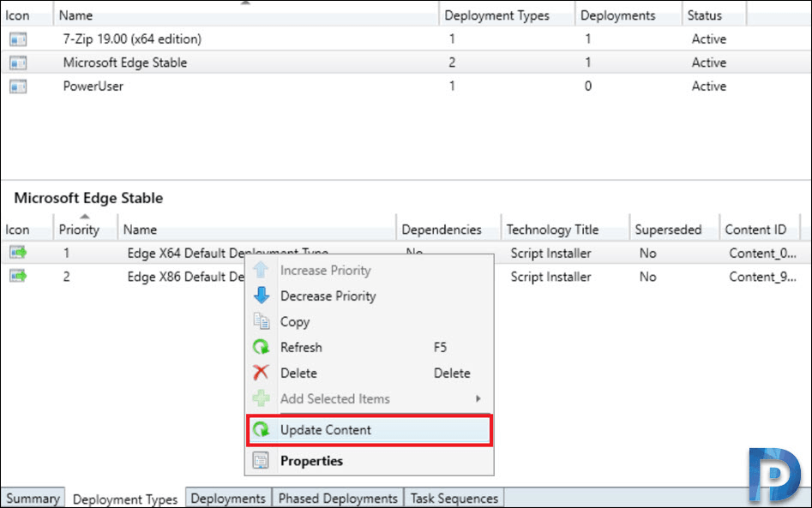Switch to the Deployments tab
812x508 pixels.
pos(228,498)
